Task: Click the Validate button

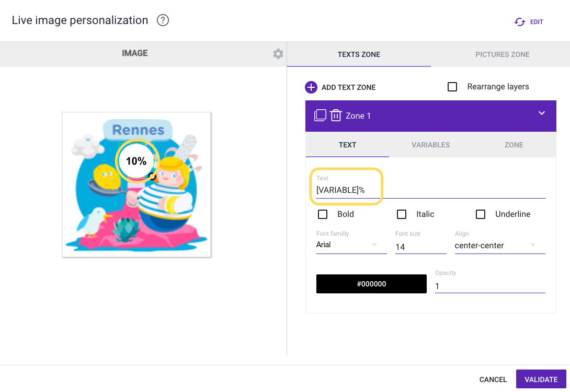Action: (541, 379)
